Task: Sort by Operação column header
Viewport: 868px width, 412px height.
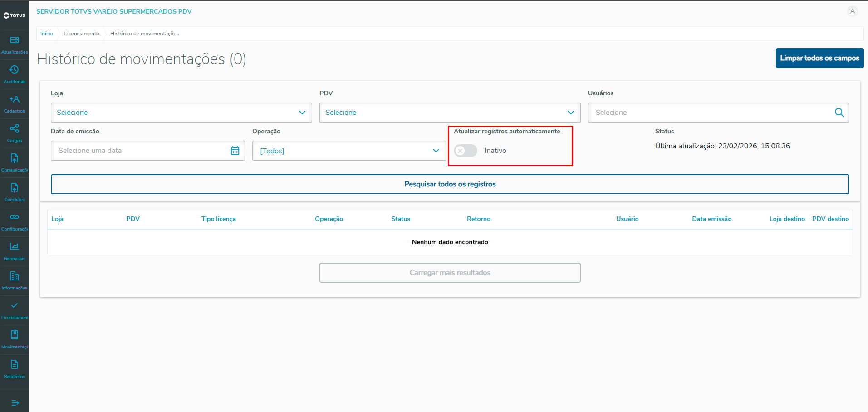Action: (329, 219)
